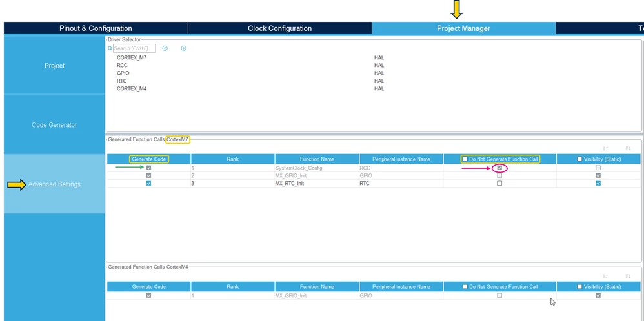644x321 pixels.
Task: Select CORTEX_M4 in the Driver Selector
Action: 132,89
